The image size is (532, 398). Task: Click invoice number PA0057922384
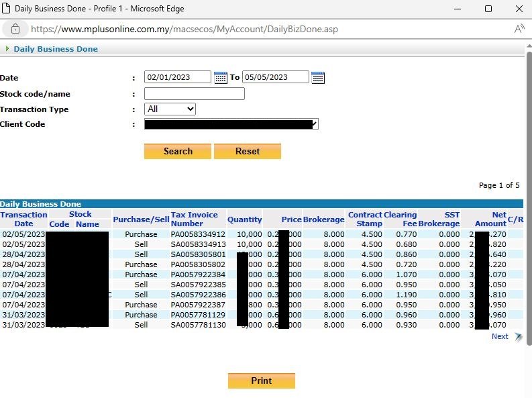pos(198,275)
